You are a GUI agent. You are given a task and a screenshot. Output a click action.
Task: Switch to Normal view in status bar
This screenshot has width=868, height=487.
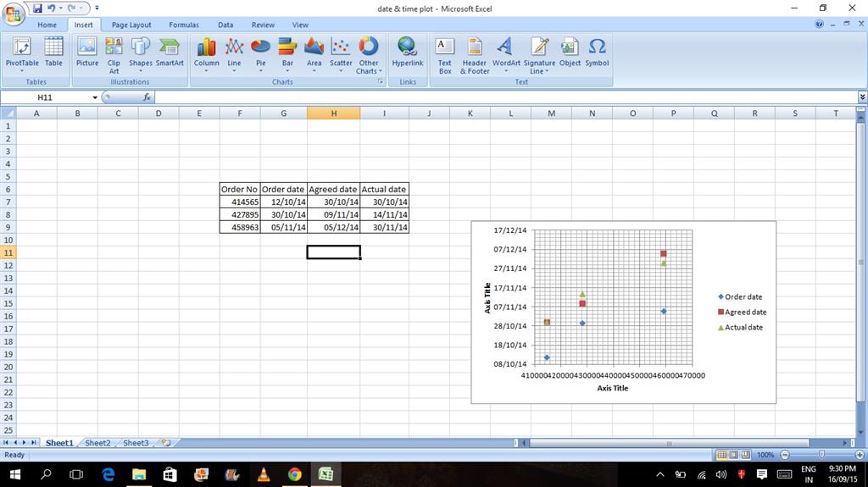[x=722, y=455]
